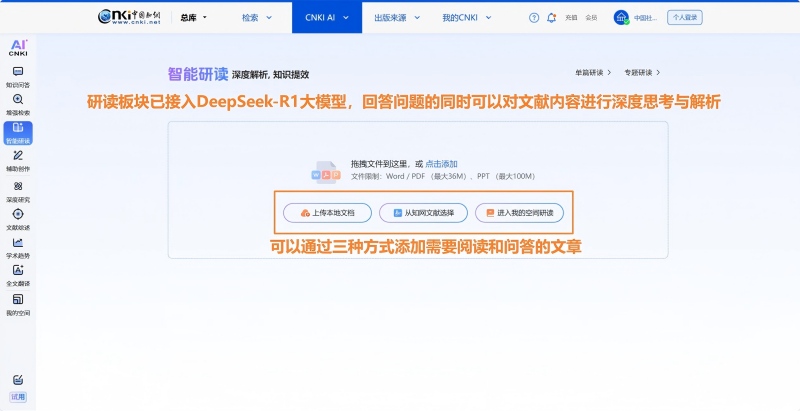Open 深度研究 in the sidebar
The image size is (800, 411).
tap(17, 190)
